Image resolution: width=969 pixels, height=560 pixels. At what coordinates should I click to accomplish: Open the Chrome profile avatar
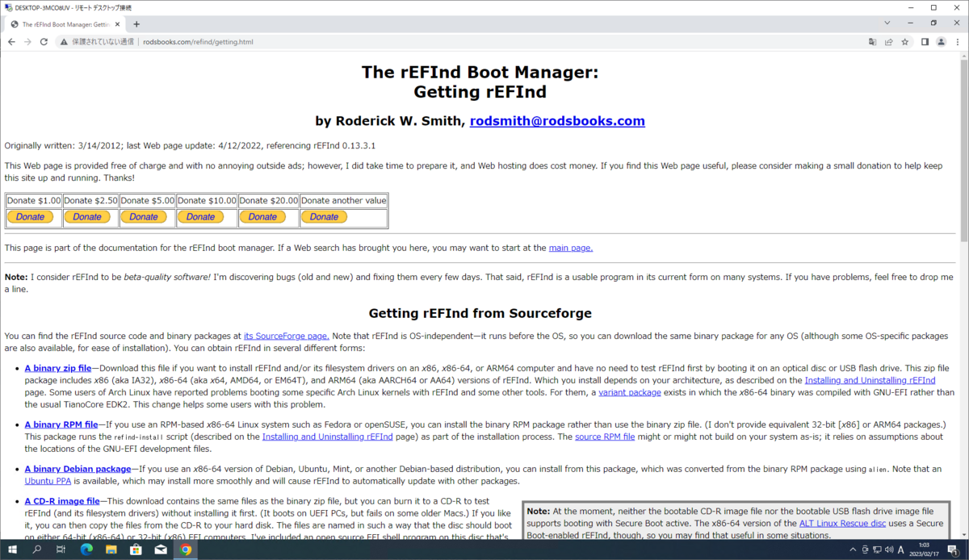click(x=941, y=41)
